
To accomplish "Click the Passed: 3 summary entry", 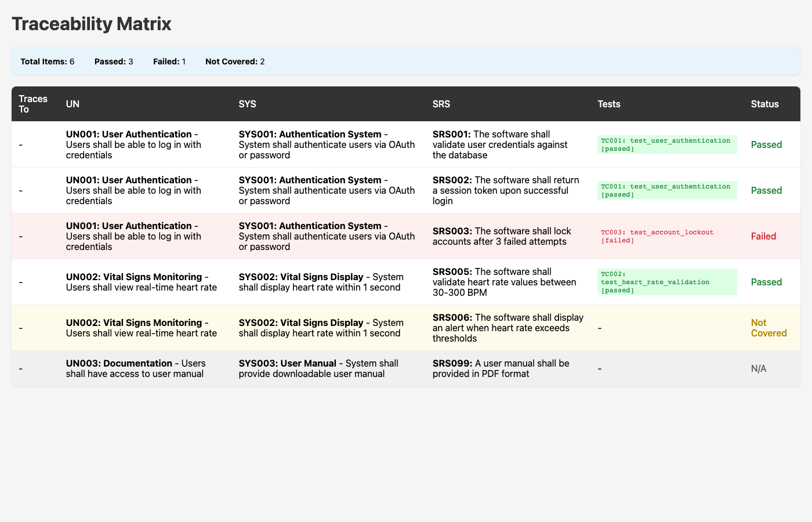I will [x=114, y=61].
